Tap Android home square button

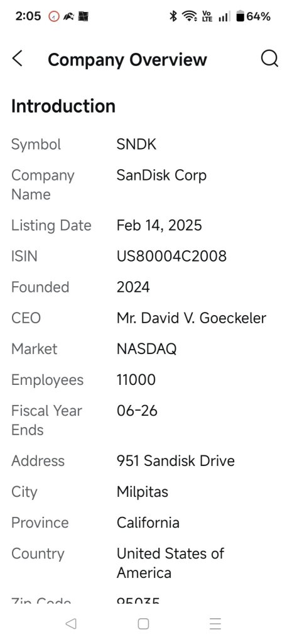tap(143, 623)
